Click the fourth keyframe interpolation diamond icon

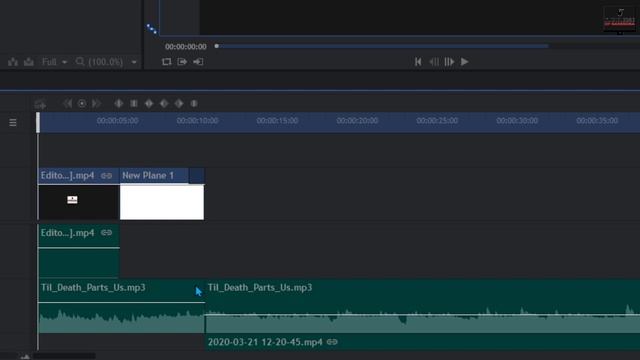[164, 104]
